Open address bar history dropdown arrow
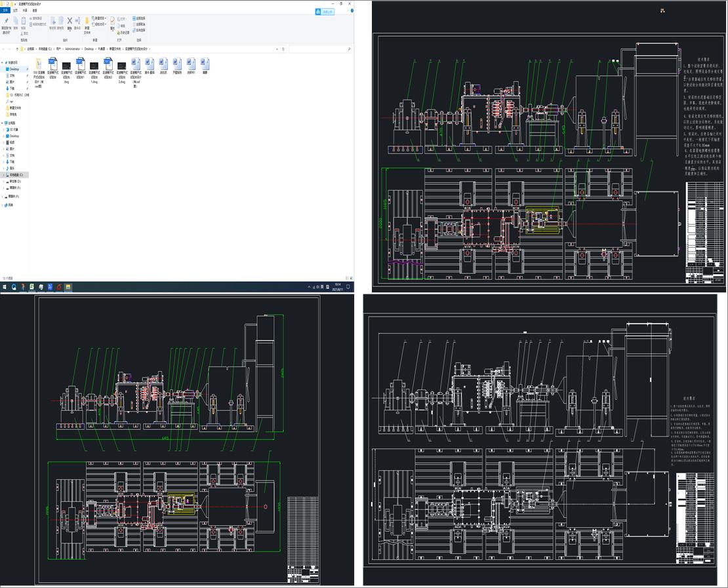This screenshot has height=588, width=728. point(277,49)
